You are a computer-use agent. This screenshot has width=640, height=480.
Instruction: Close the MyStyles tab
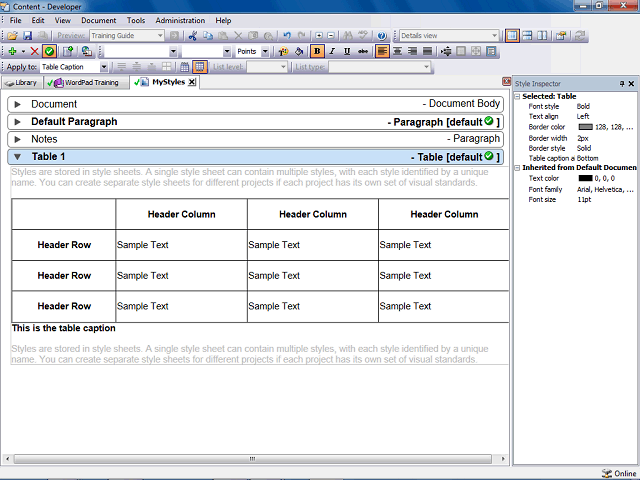tap(191, 82)
